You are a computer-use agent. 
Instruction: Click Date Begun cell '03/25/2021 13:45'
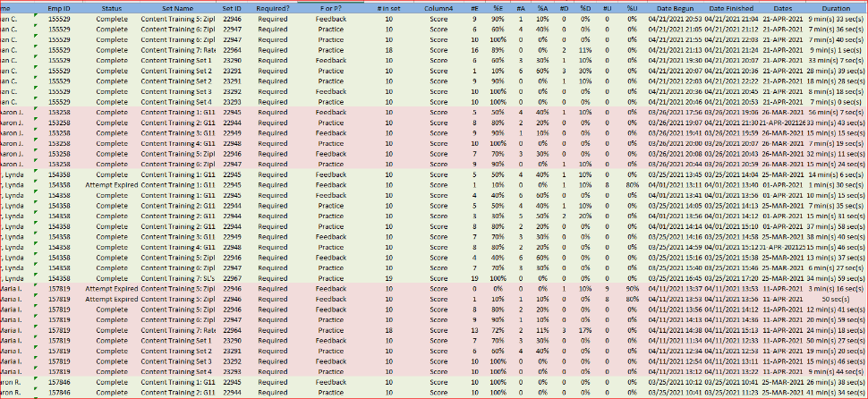pos(674,174)
